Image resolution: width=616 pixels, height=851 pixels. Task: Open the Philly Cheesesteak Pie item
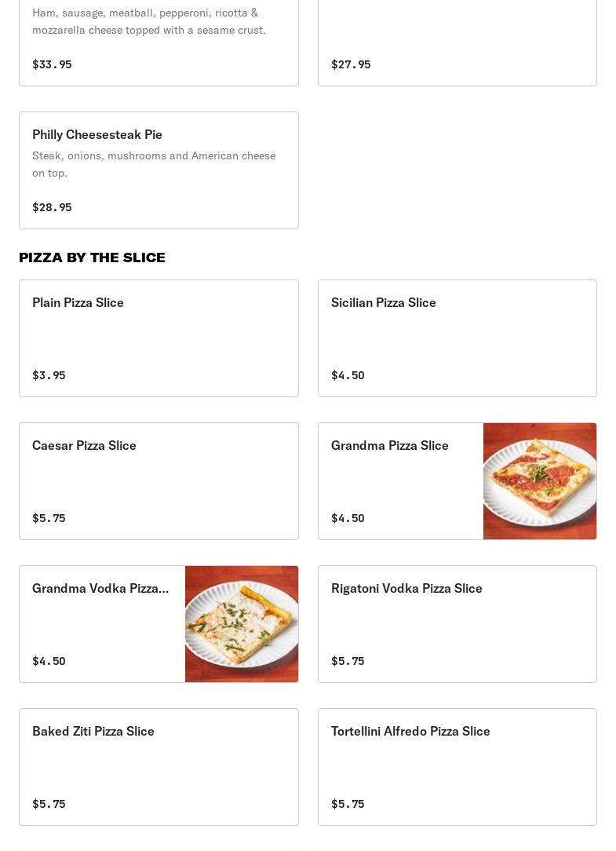pos(97,134)
